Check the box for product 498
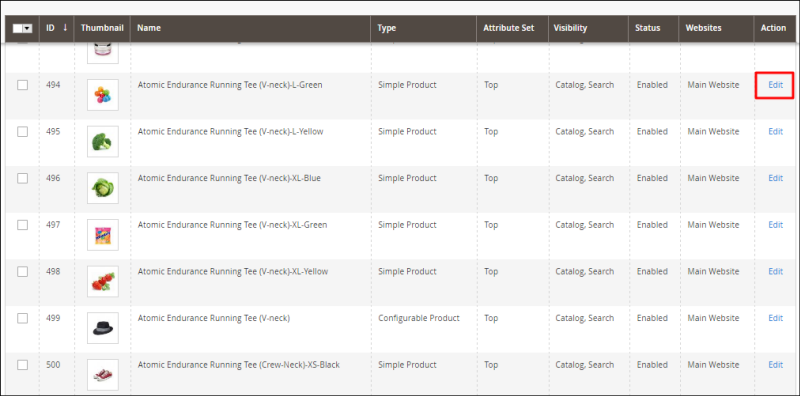 22,271
